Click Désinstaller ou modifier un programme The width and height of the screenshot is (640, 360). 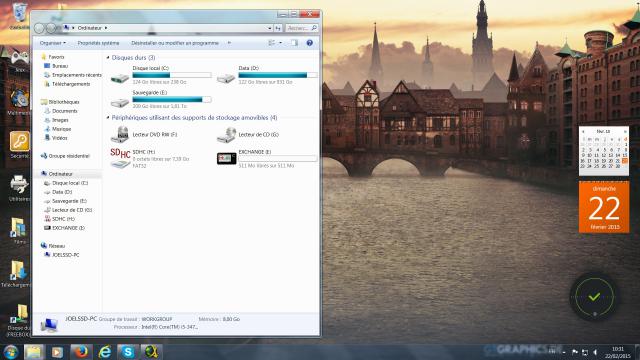tap(175, 43)
